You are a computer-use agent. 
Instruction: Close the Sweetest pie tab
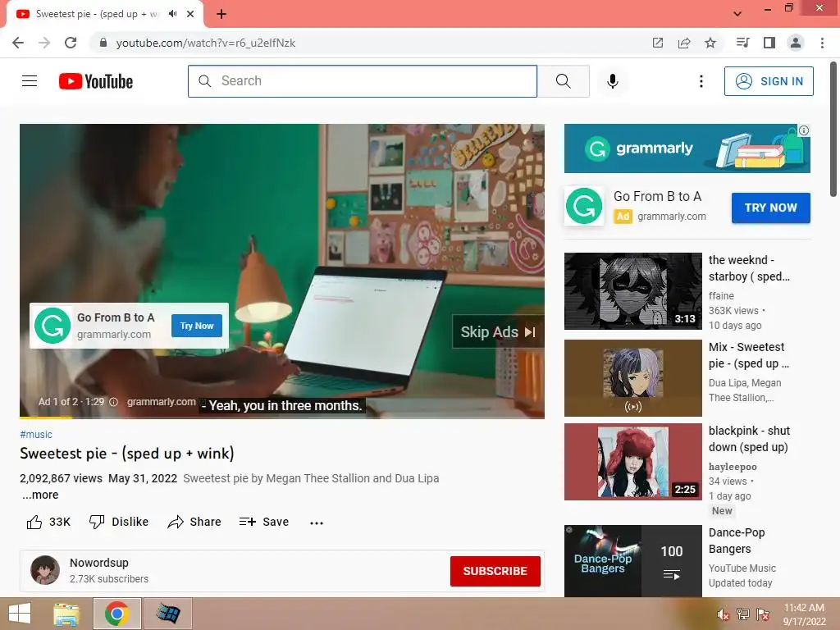click(x=190, y=14)
